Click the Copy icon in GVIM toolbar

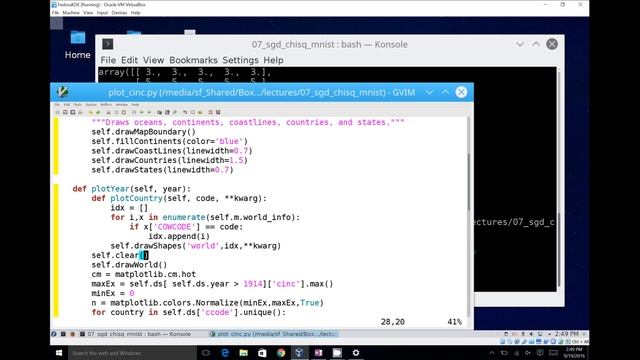click(x=116, y=112)
